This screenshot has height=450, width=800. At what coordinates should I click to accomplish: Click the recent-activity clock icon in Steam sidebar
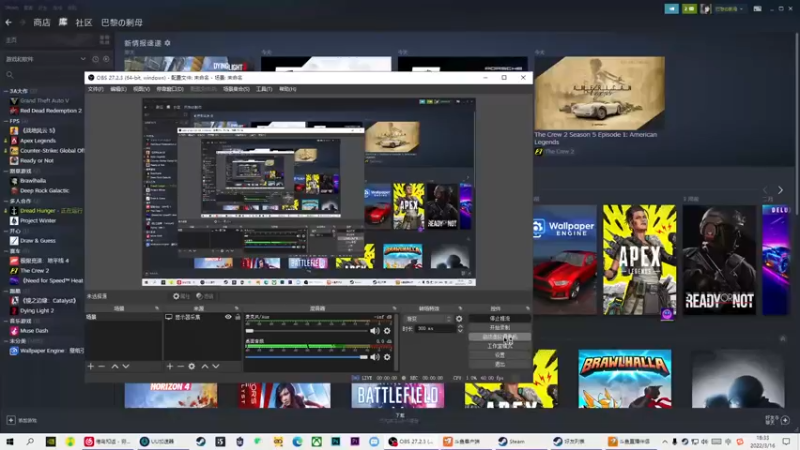point(95,59)
